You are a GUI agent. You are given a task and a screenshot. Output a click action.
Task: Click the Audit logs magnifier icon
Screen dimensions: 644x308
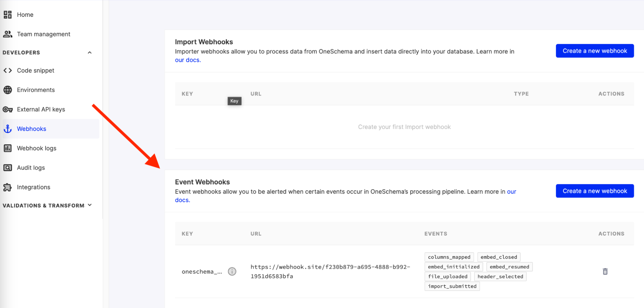pos(8,168)
